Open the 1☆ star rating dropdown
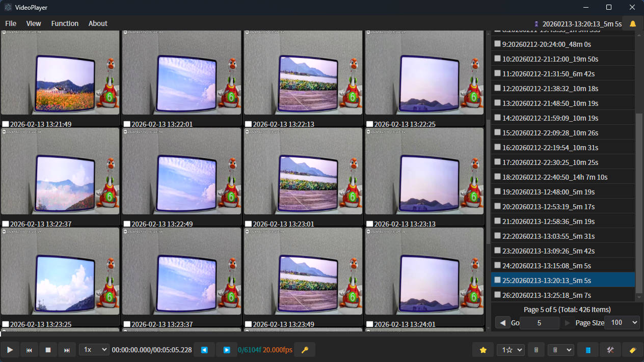Viewport: 644px width, 362px height. 511,350
